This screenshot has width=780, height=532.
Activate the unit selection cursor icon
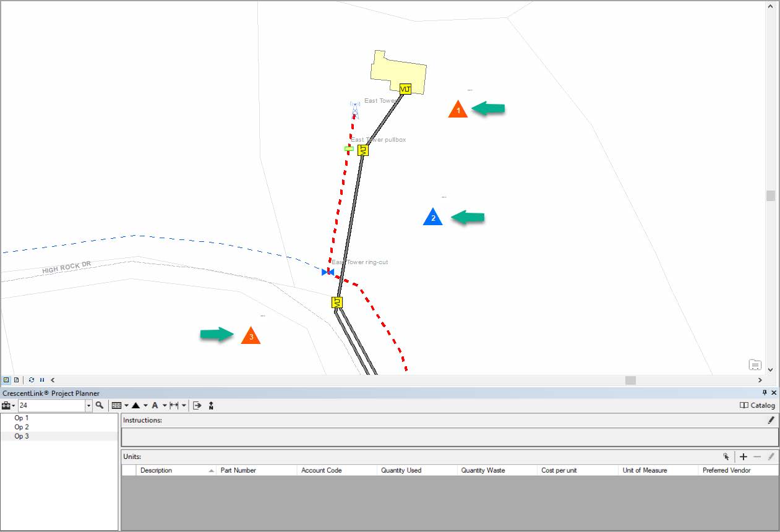726,457
